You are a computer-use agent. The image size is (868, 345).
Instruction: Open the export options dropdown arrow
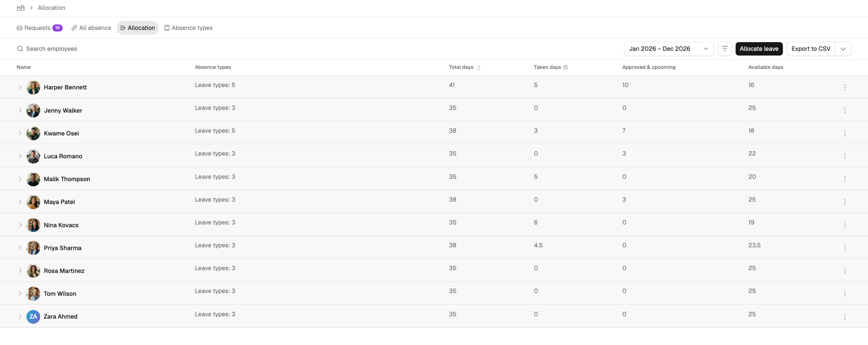[843, 49]
